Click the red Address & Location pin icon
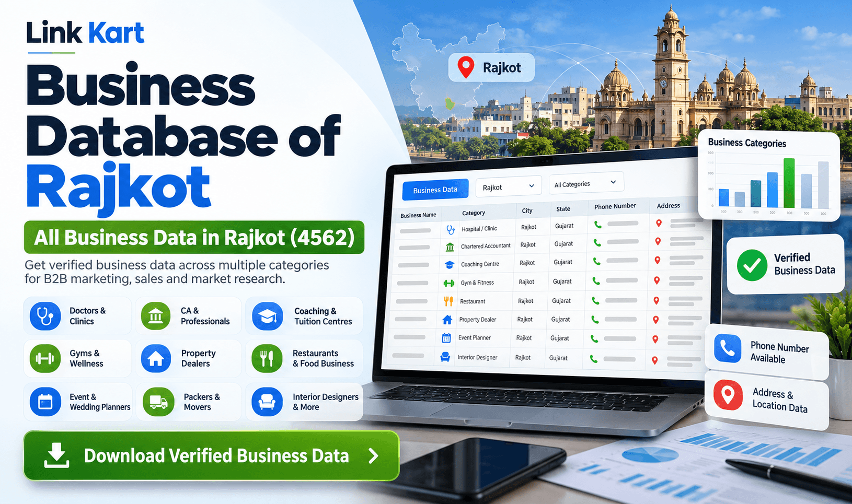This screenshot has height=504, width=852. coord(728,395)
